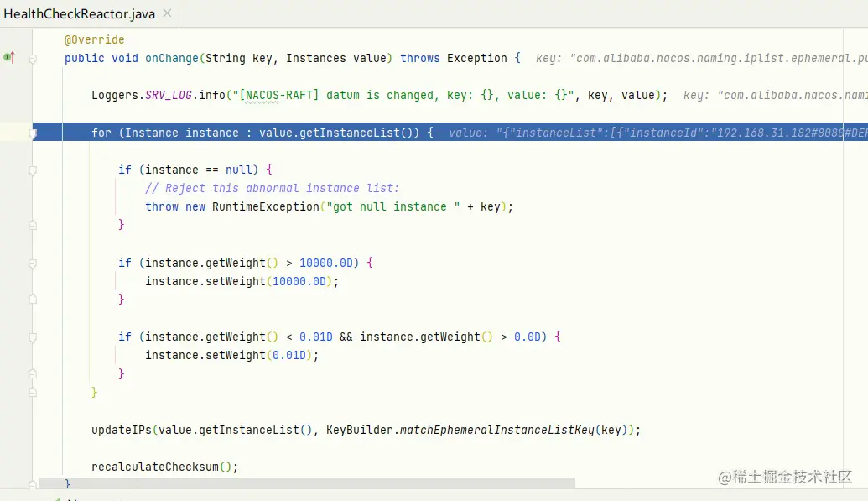Click the instance.setWeight(0.01D) call
The width and height of the screenshot is (868, 501).
tap(232, 355)
